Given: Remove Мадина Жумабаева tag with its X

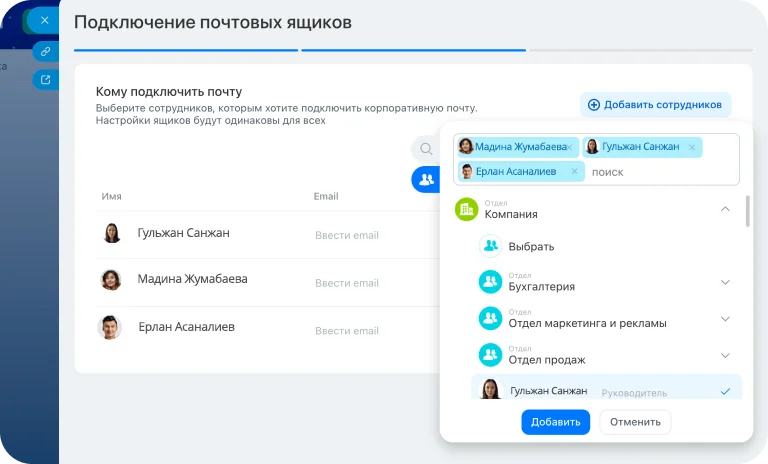Looking at the screenshot, I should coord(570,147).
